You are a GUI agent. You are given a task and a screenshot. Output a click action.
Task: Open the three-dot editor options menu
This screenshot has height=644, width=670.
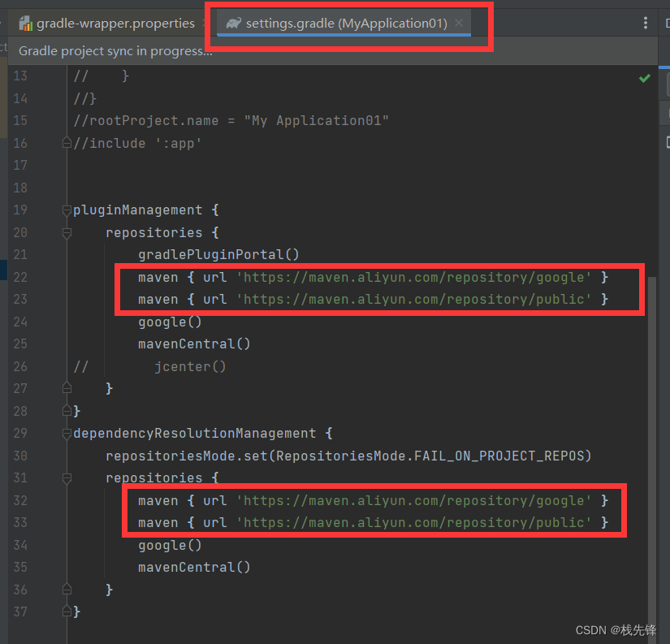click(646, 23)
